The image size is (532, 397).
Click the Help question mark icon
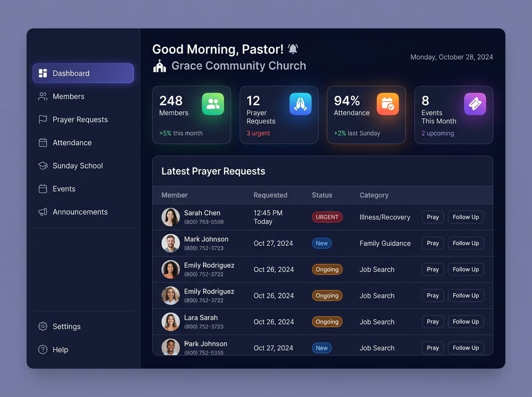[43, 349]
